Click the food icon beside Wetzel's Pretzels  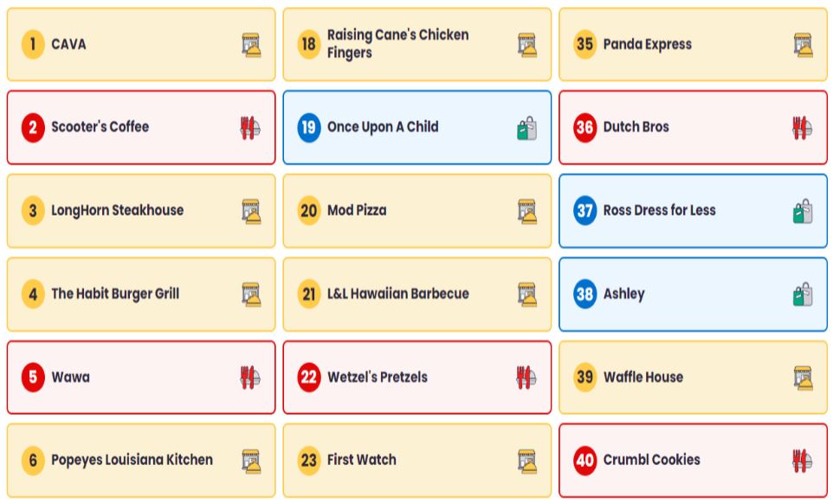(x=526, y=378)
